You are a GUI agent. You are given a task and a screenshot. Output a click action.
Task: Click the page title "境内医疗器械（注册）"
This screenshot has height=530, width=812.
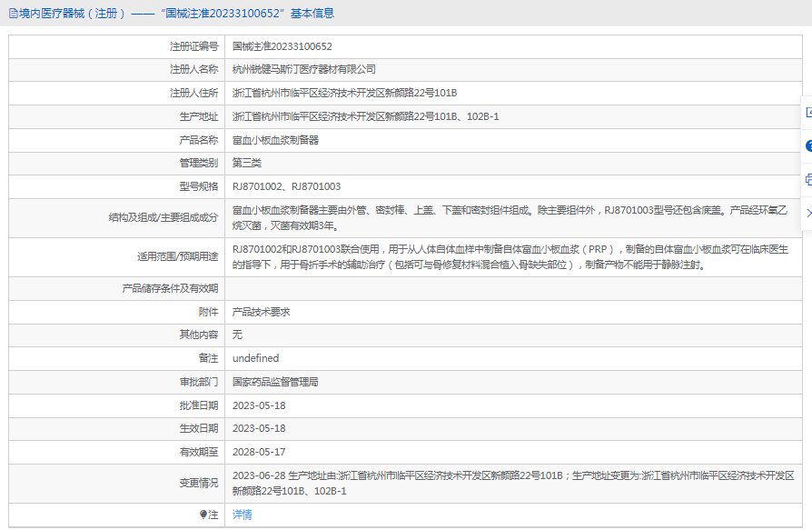(72, 14)
